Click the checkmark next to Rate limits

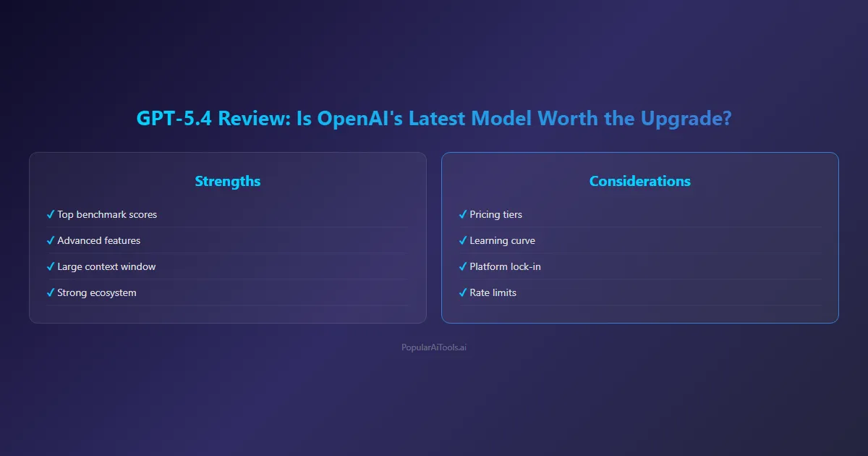point(463,292)
